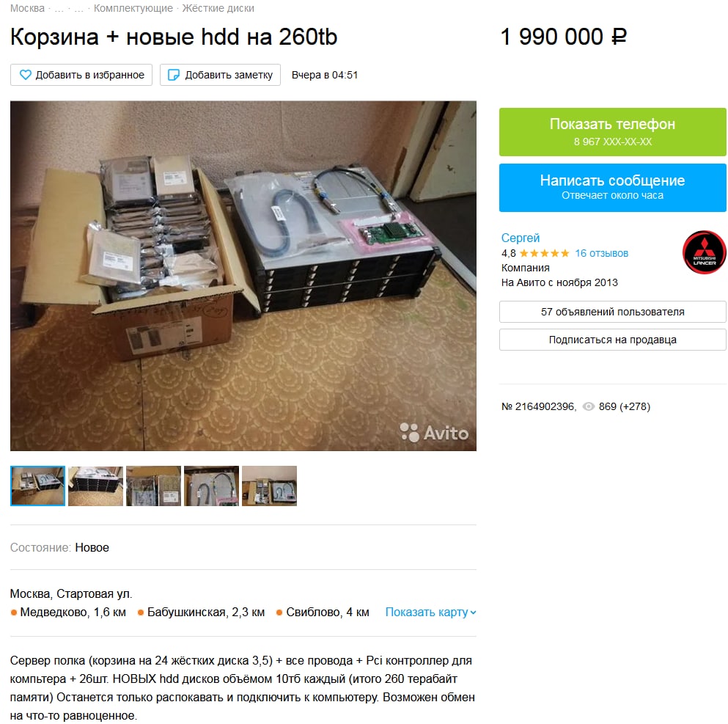Open the seller's Mitsubishi Lancer avatar

(704, 252)
